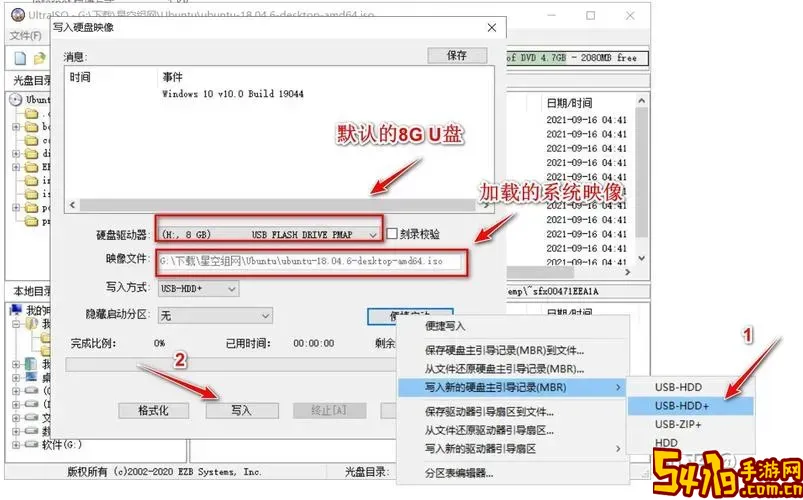Select the Ubuntu disc root icon in tree
The width and height of the screenshot is (803, 500).
pyautogui.click(x=16, y=99)
